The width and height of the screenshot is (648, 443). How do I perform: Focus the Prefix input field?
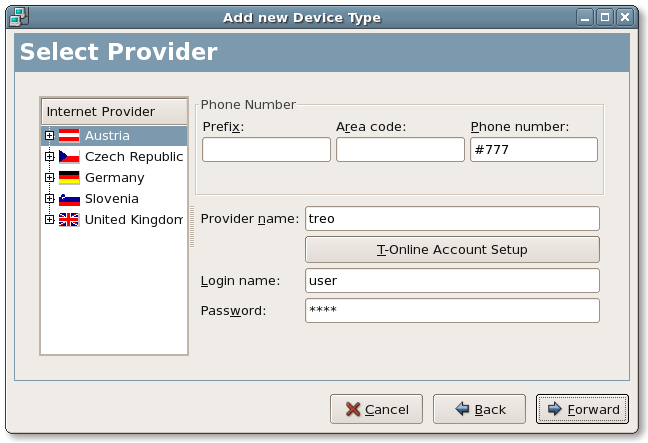pos(266,150)
